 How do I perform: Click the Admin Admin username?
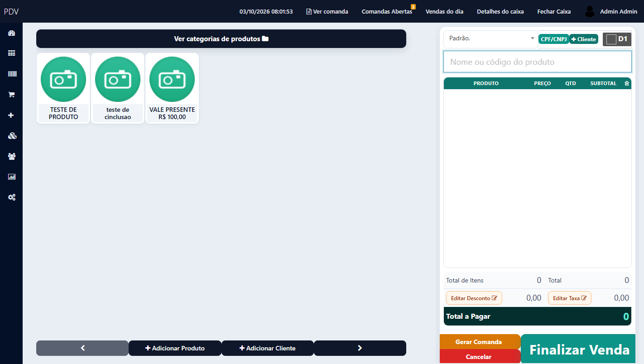619,12
